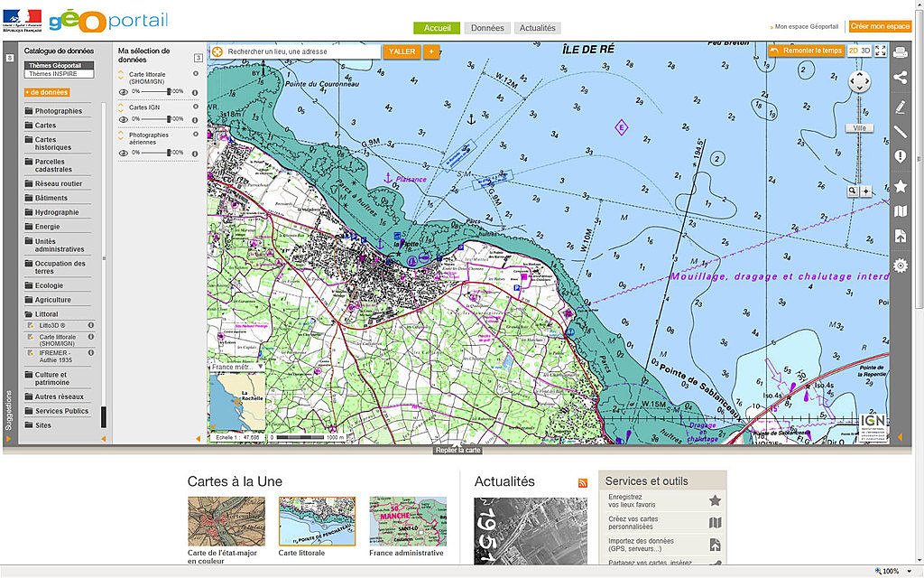Open the Accueil tab
Image resolution: width=924 pixels, height=578 pixels.
[x=437, y=28]
